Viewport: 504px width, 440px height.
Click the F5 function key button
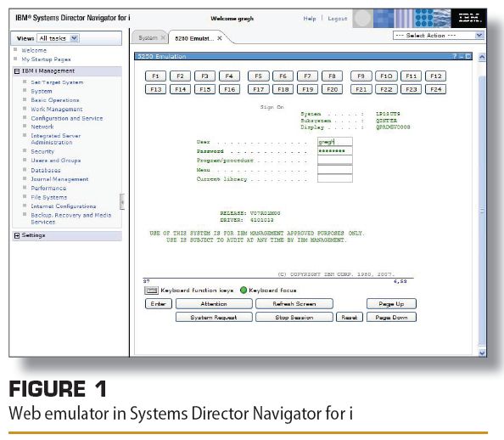coord(259,76)
